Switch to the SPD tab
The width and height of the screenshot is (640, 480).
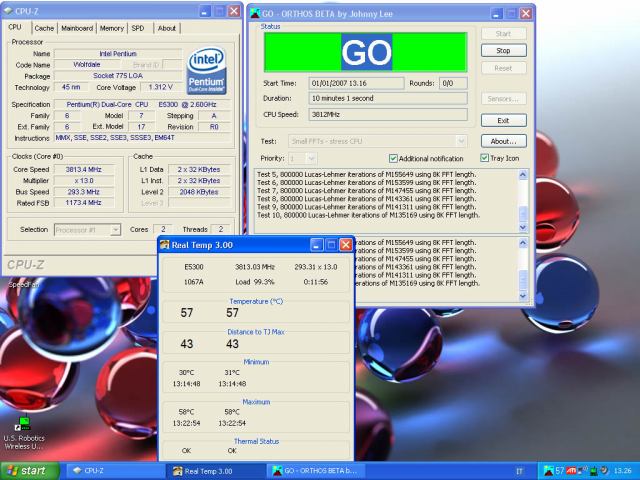[138, 28]
